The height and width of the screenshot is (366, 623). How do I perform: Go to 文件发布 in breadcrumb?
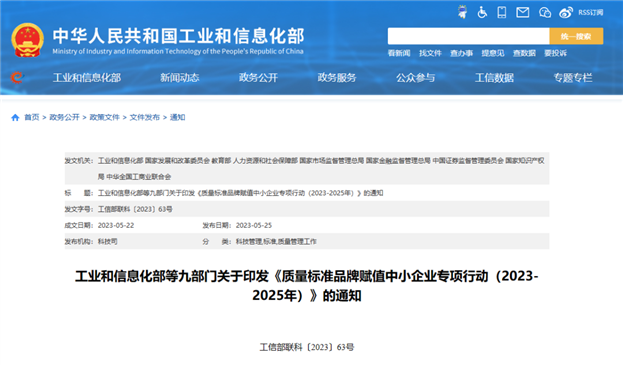tap(145, 117)
